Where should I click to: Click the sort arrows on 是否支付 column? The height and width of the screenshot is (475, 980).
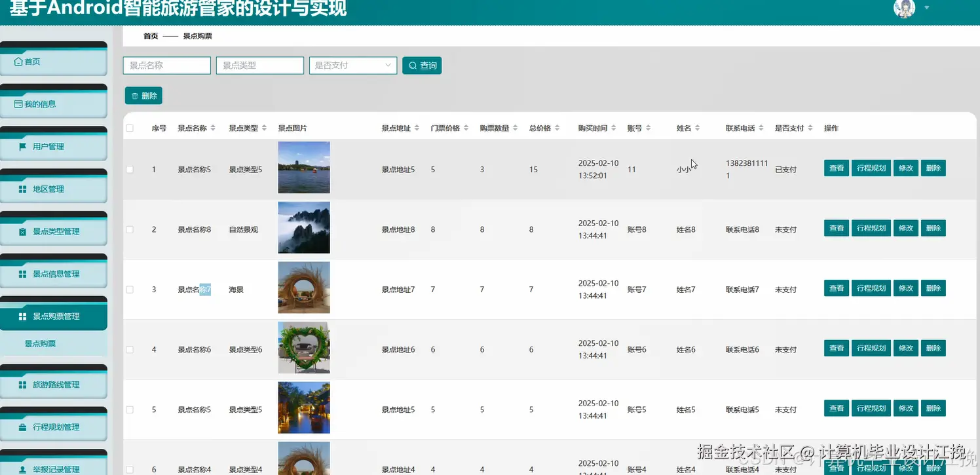tap(810, 128)
